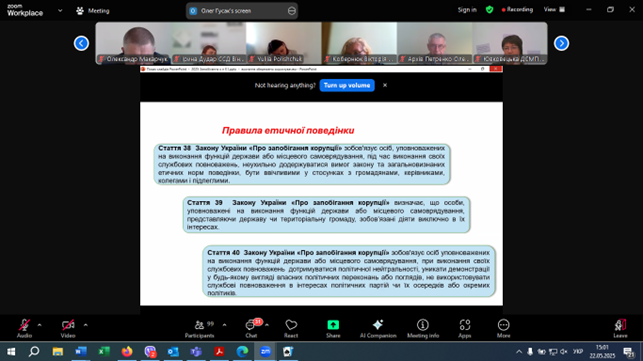Open the Apps panel
643x361 pixels.
pyautogui.click(x=465, y=329)
